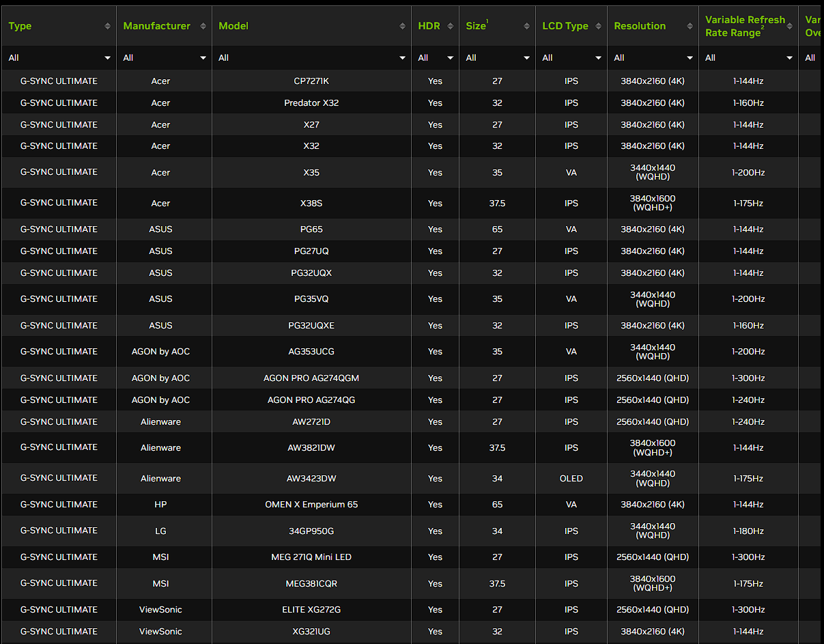Click the PG32UQX model cell

tap(312, 273)
